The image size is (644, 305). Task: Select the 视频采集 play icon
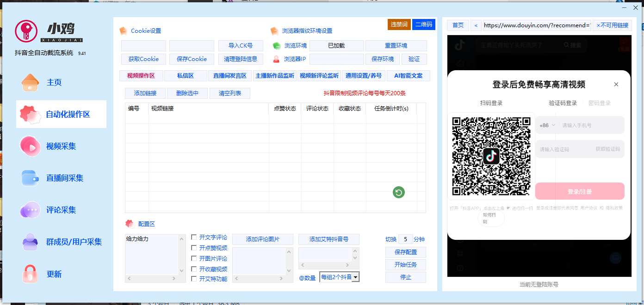tap(30, 146)
